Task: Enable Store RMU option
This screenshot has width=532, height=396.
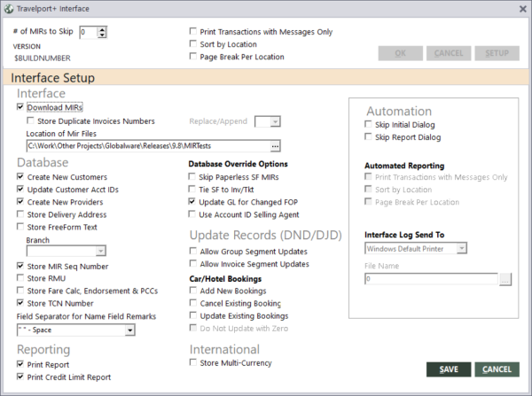Action: click(20, 278)
